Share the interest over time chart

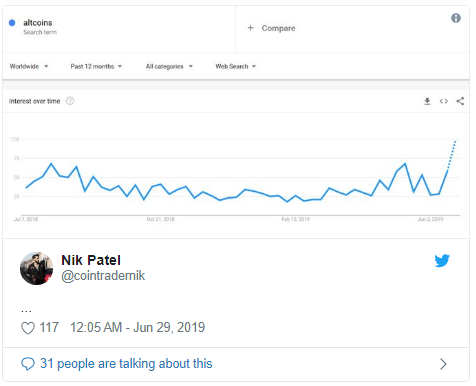pos(460,101)
